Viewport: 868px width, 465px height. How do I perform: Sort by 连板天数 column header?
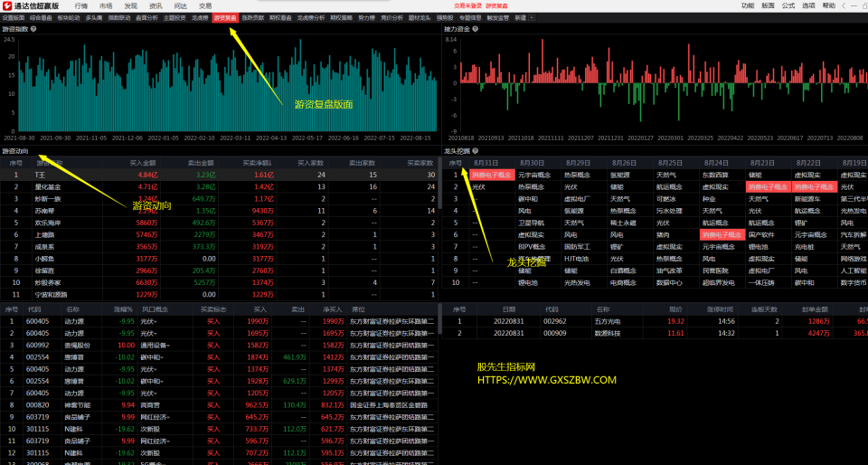(x=765, y=309)
